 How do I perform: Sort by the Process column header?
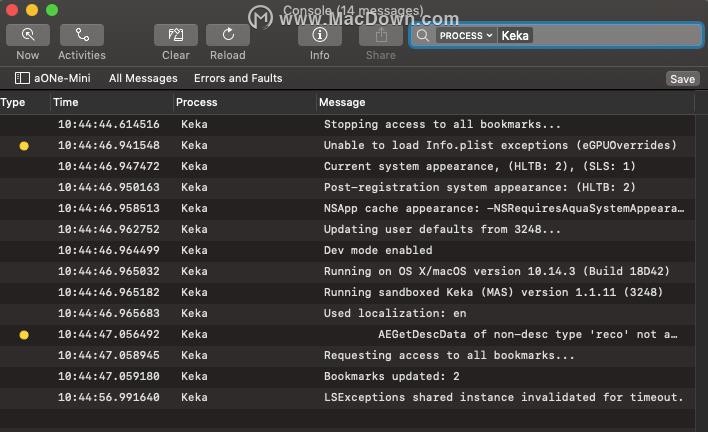click(x=196, y=102)
